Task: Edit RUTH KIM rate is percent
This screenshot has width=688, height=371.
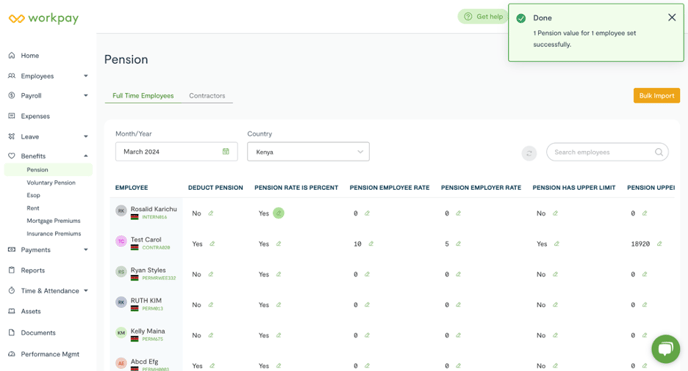Action: [x=279, y=305]
